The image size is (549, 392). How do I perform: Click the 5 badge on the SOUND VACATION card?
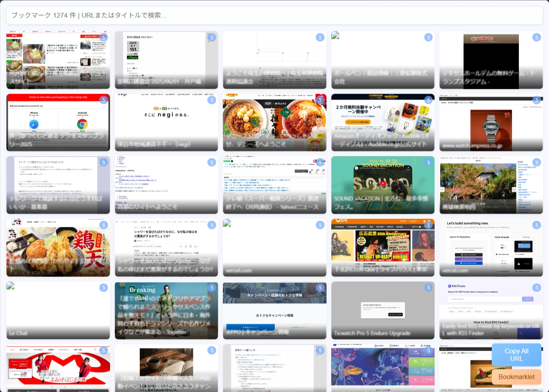[x=428, y=162]
